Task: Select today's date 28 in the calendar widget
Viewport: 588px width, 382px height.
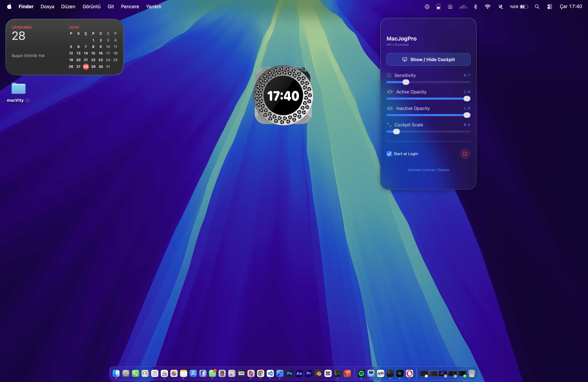Action: (x=86, y=66)
